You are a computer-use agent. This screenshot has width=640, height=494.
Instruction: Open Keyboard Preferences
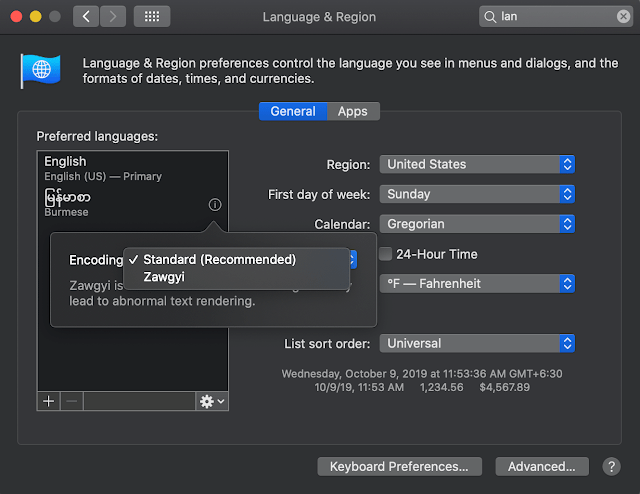click(x=399, y=466)
